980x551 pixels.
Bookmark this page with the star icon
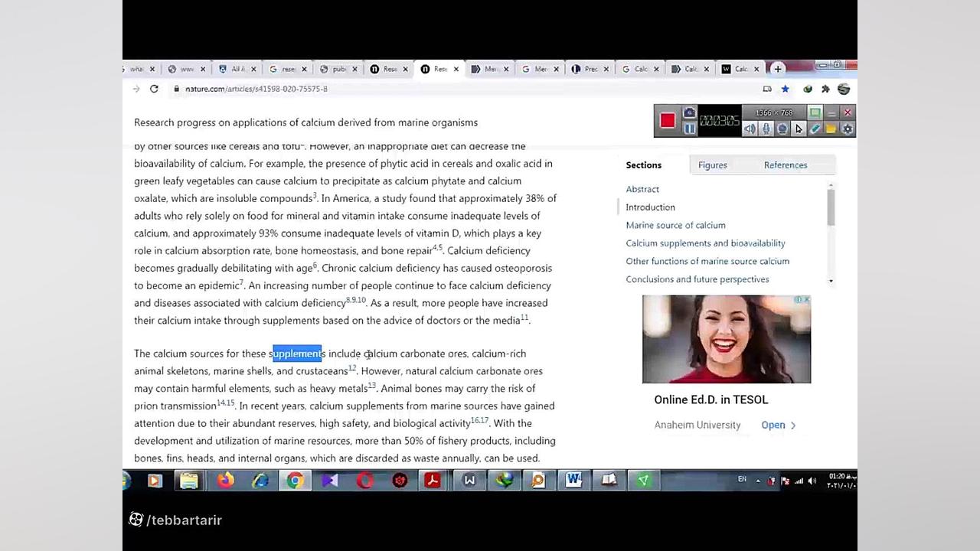[785, 89]
